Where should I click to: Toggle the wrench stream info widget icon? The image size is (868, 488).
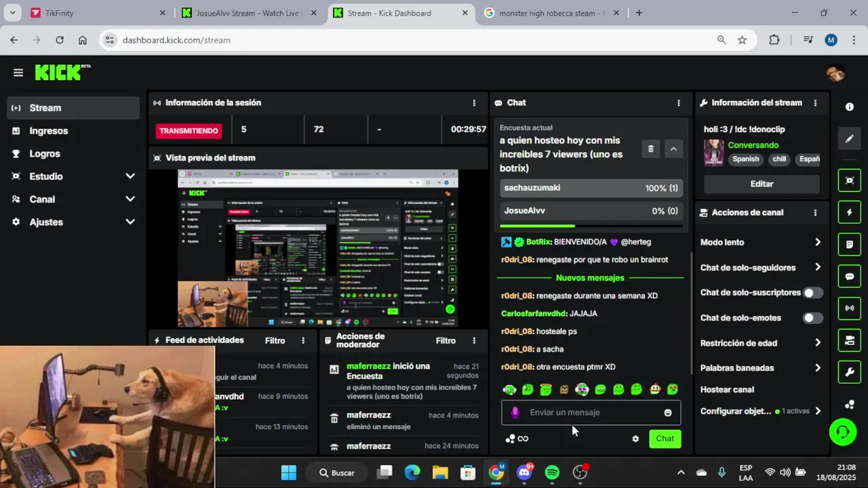[850, 372]
